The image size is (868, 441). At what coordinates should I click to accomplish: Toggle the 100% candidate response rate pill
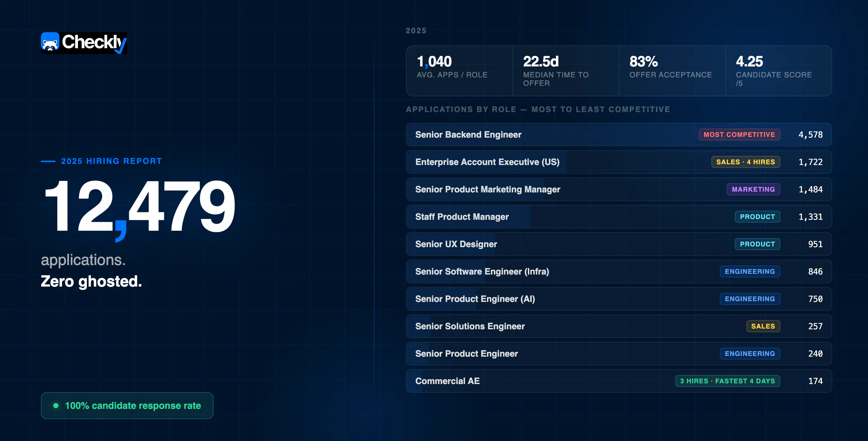[x=127, y=405]
